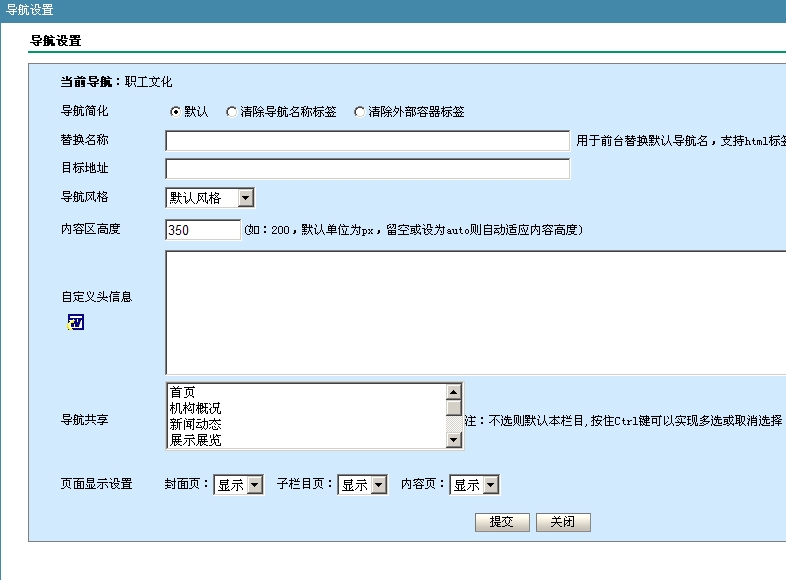Click into the 目标地址 input field
The image size is (786, 580).
pyautogui.click(x=367, y=169)
